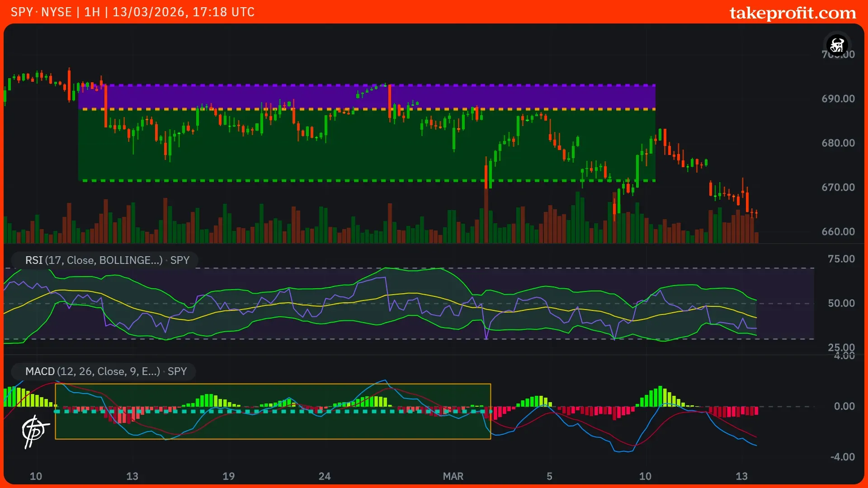Click the bull avatar icon
The width and height of the screenshot is (868, 488).
(837, 45)
